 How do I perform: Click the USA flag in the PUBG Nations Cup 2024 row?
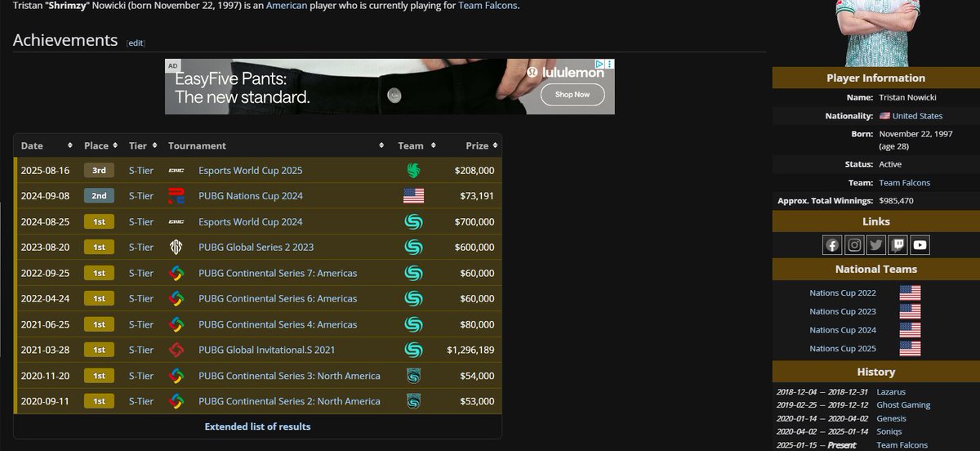point(414,196)
